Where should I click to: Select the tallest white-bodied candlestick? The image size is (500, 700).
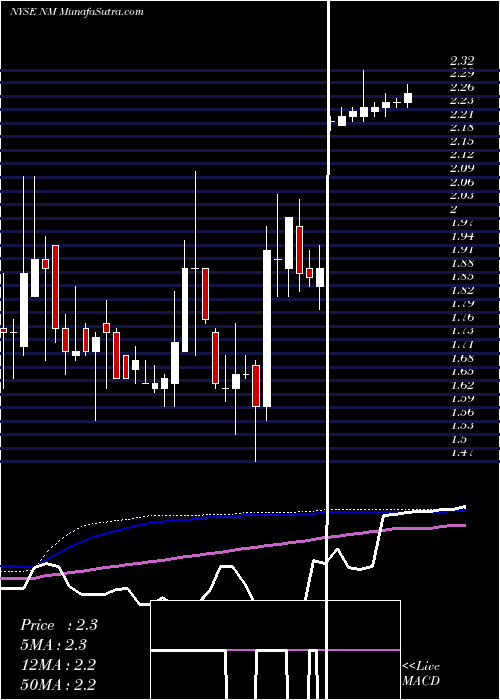pos(267,328)
